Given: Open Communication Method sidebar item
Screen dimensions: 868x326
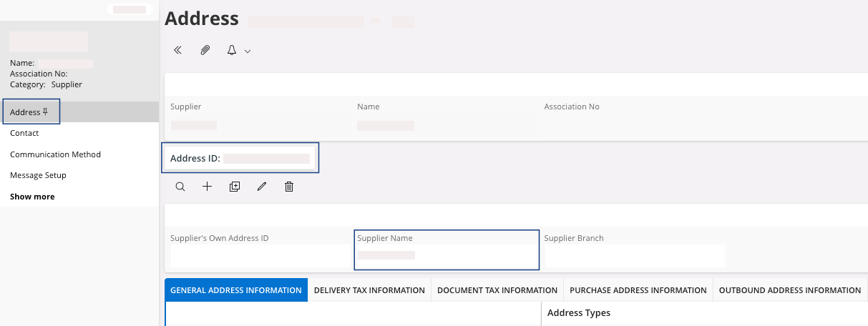Looking at the screenshot, I should [55, 154].
